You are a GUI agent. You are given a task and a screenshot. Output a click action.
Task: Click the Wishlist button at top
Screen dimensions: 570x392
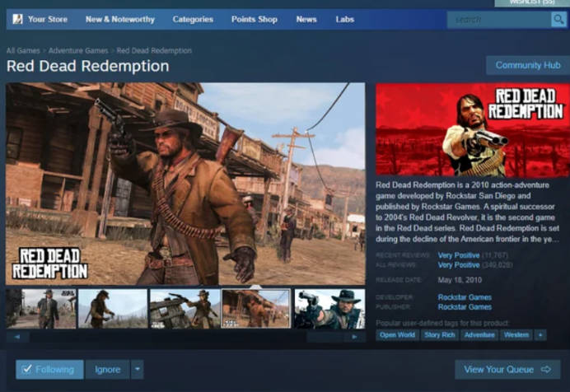click(532, 2)
